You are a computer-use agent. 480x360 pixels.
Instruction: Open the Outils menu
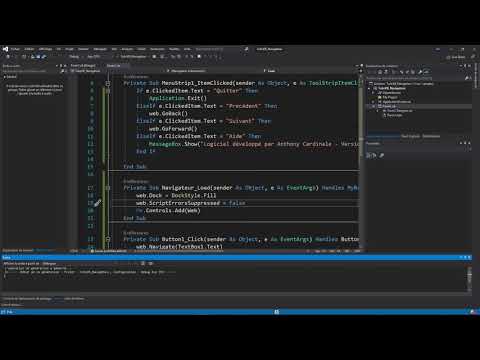(x=142, y=49)
